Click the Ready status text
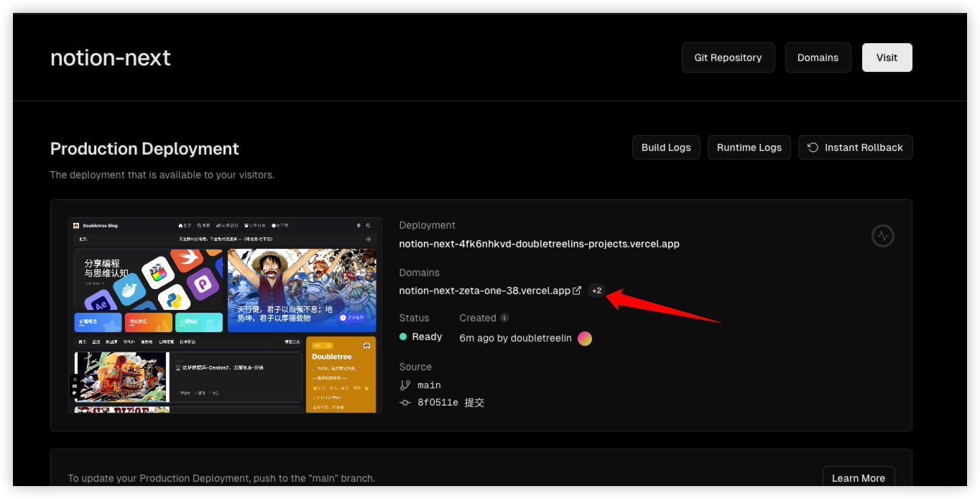This screenshot has height=499, width=980. point(427,337)
